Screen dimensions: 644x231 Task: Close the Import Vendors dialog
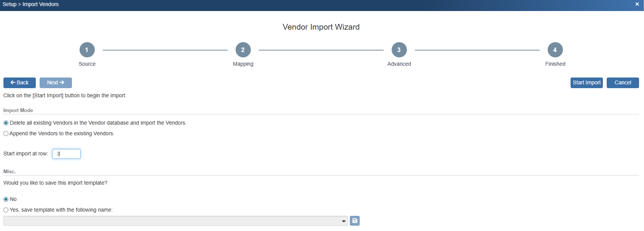point(637,4)
